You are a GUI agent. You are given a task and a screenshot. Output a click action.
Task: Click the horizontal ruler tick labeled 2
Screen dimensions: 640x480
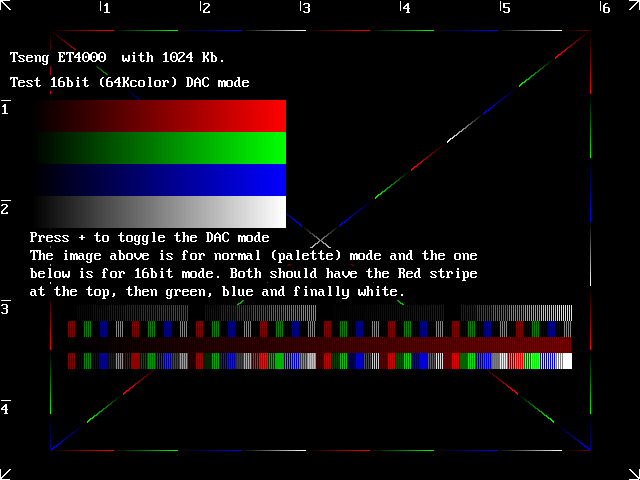(205, 7)
